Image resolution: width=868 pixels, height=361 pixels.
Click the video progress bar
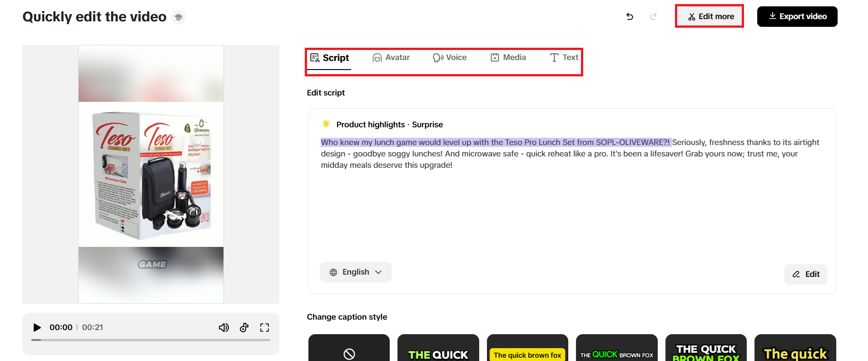click(x=151, y=340)
